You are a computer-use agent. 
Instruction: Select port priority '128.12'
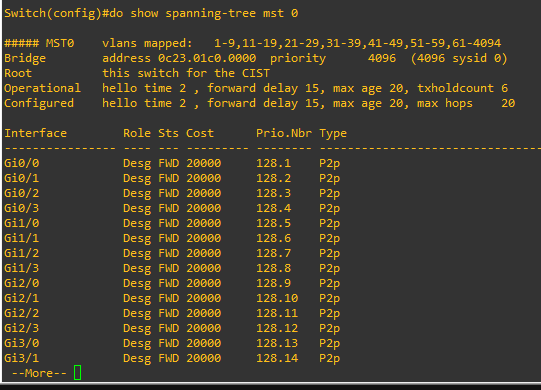pyautogui.click(x=277, y=329)
